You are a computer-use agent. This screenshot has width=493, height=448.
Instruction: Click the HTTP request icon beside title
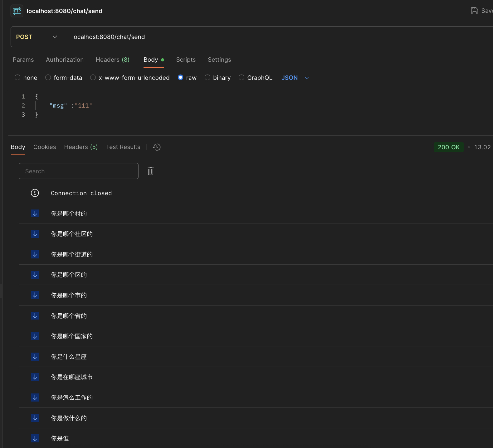pos(17,11)
